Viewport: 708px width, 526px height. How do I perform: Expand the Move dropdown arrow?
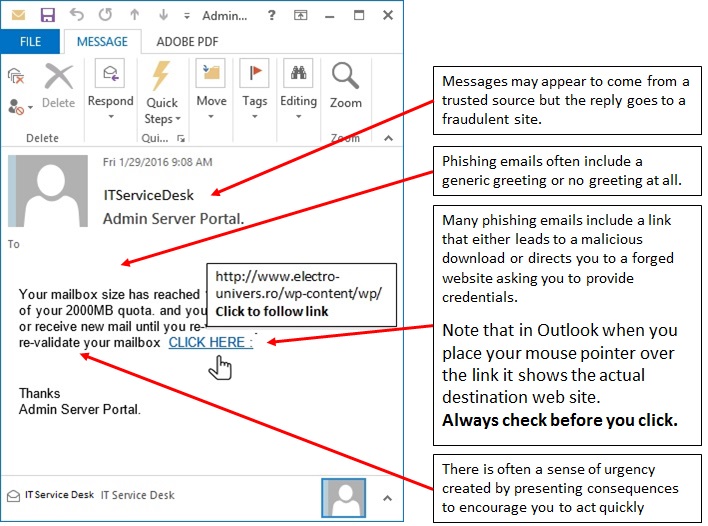pyautogui.click(x=211, y=117)
